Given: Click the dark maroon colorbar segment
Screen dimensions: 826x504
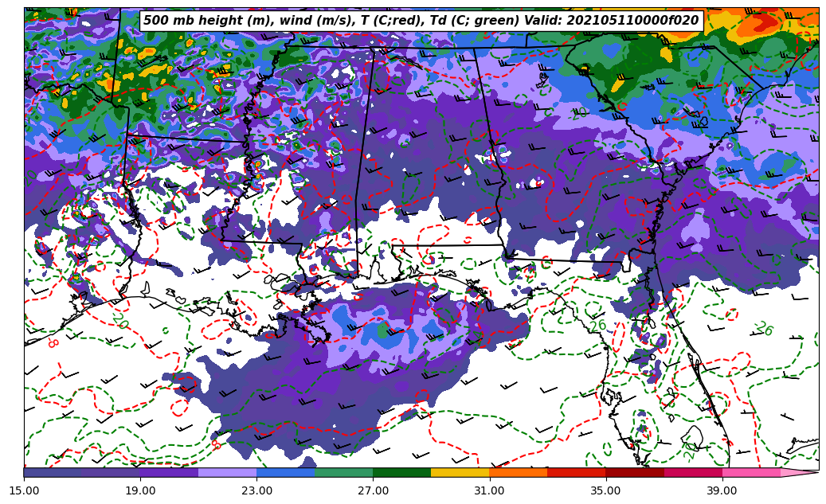Looking at the screenshot, I should [x=635, y=472].
